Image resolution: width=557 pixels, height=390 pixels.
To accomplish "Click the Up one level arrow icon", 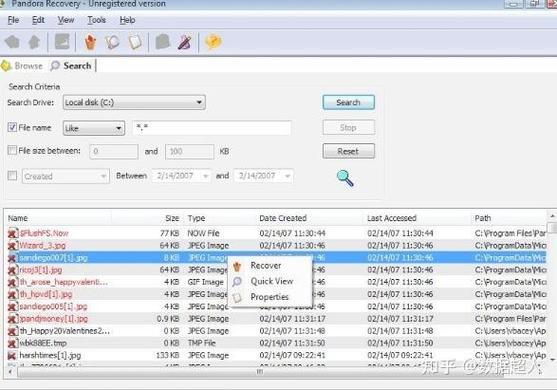I will coord(34,42).
